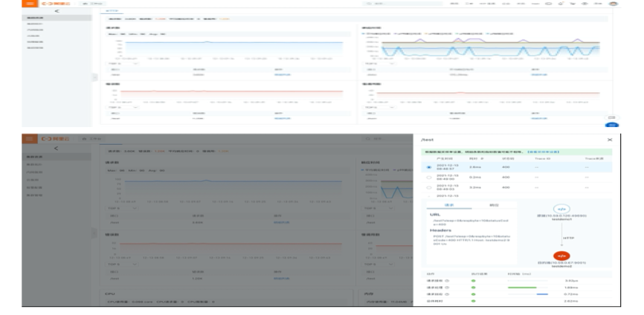644x315 pixels.
Task: Click the Alibaba Cloud logo in the upper header
Action: 56,3
